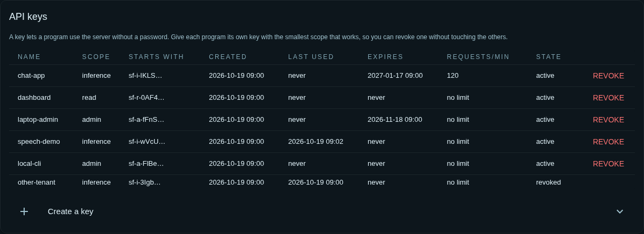Image resolution: width=644 pixels, height=234 pixels.
Task: Revoke the local-cli key
Action: [x=608, y=164]
